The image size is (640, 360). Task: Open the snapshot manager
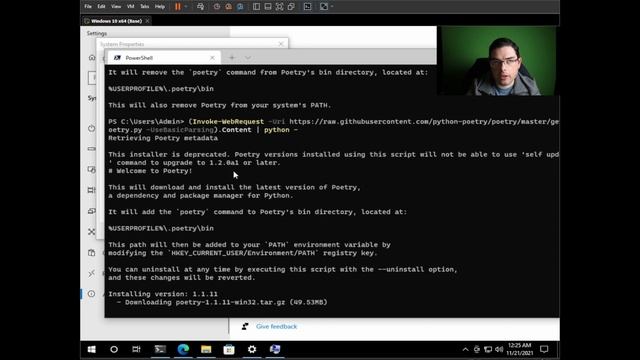(240, 7)
